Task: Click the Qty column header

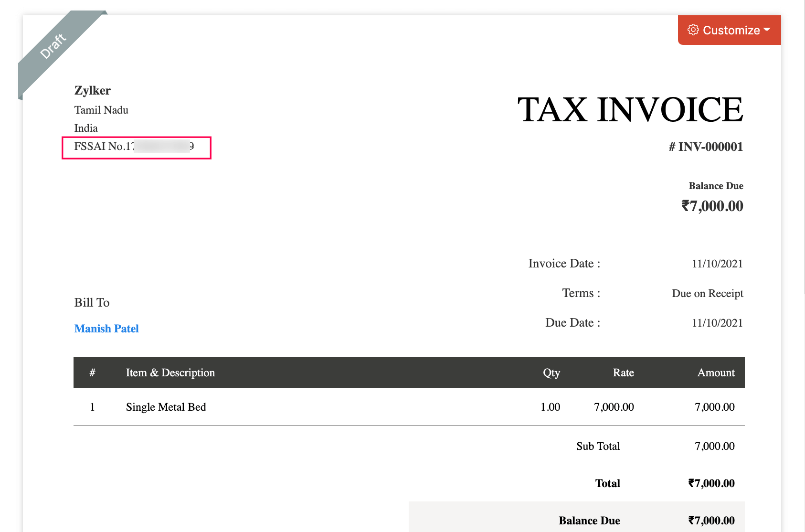Action: 551,372
